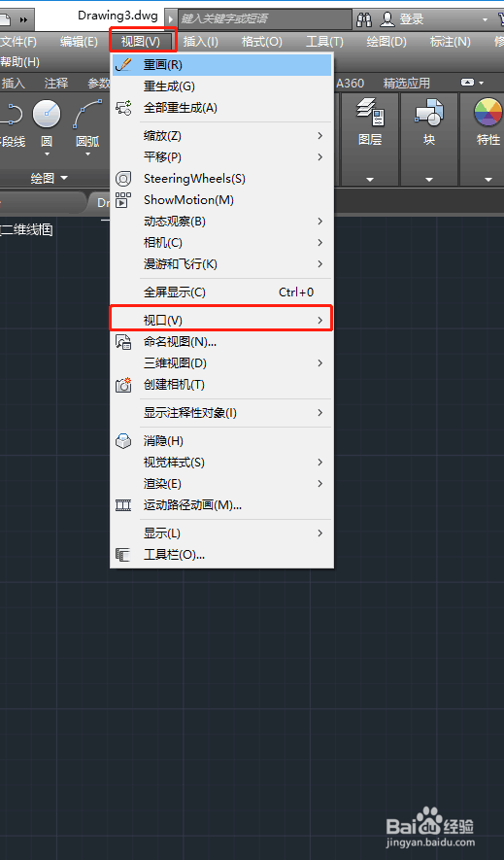
Task: Click the login user icon
Action: [387, 19]
